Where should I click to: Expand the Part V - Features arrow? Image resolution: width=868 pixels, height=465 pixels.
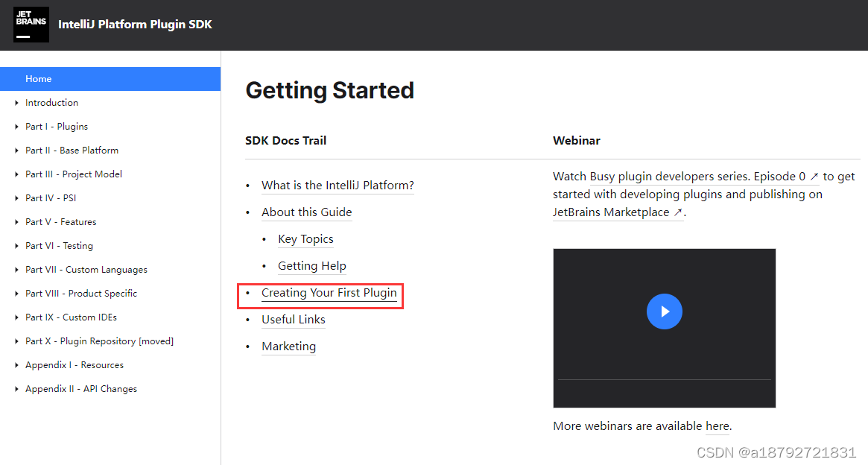click(x=16, y=222)
